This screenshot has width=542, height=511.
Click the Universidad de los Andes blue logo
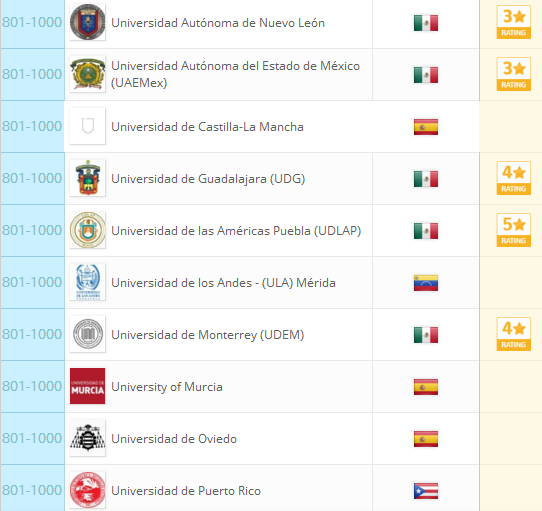tap(87, 282)
